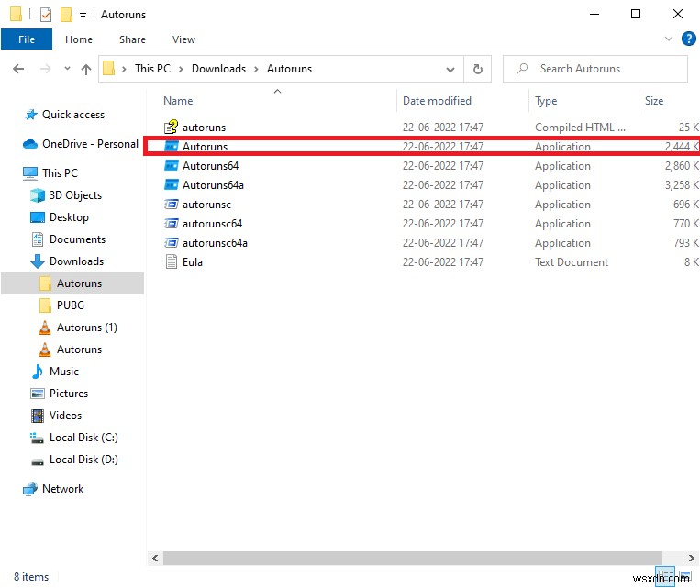Click the scroll right arrow
This screenshot has width=700, height=588.
point(691,558)
